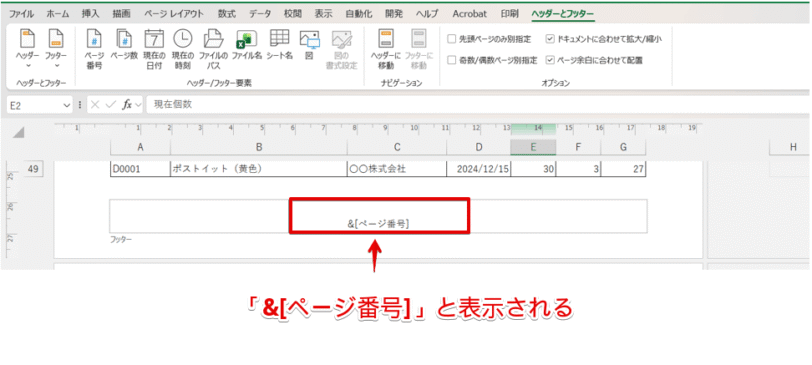The height and width of the screenshot is (365, 812).
Task: Click フッターに移動 navigation icon
Action: 418,50
